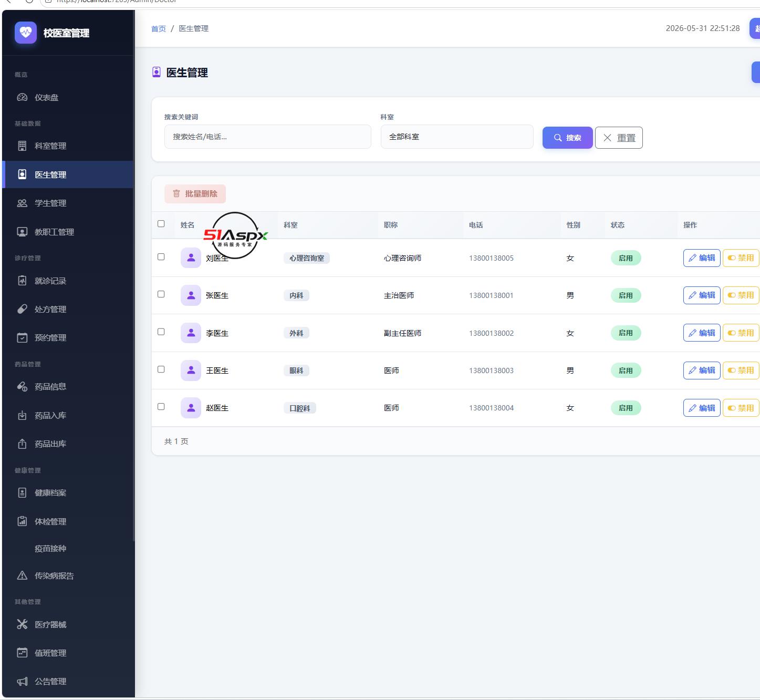Click the 药品信息 capsule icon
Image resolution: width=760 pixels, height=700 pixels.
pos(22,386)
